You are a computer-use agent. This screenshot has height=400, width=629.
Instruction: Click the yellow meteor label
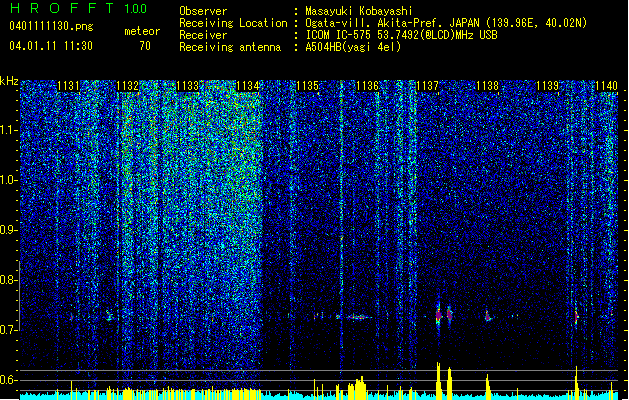click(x=142, y=31)
